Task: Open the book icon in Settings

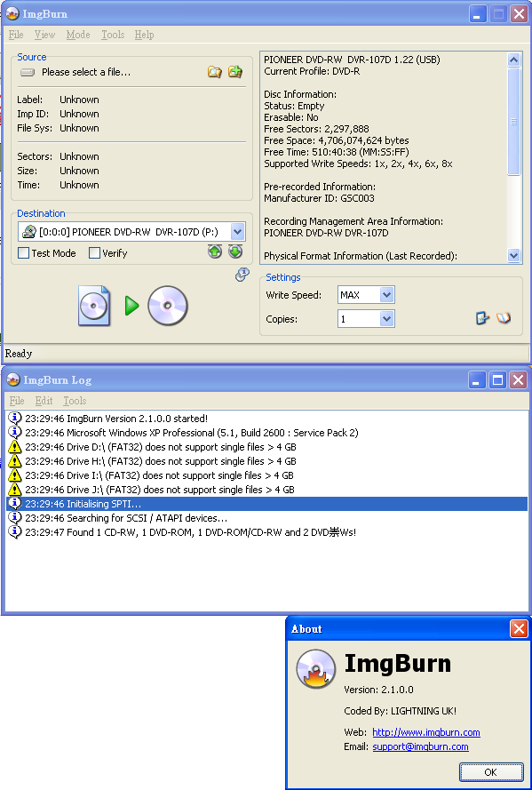Action: [504, 318]
